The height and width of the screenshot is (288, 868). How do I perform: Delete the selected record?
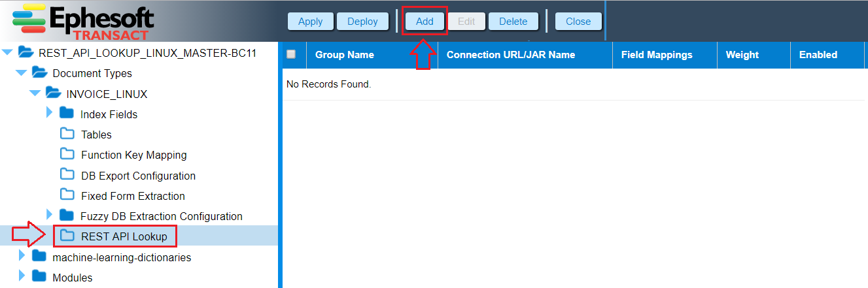(x=513, y=21)
